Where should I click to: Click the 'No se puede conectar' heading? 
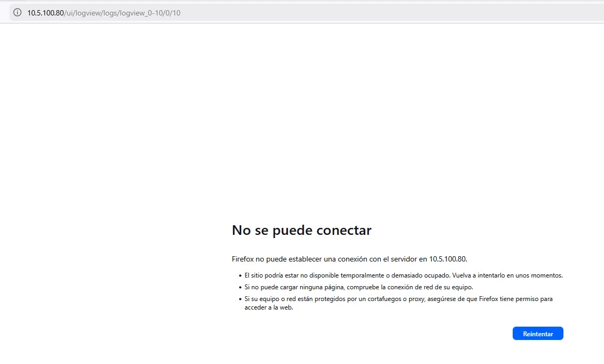click(x=302, y=230)
